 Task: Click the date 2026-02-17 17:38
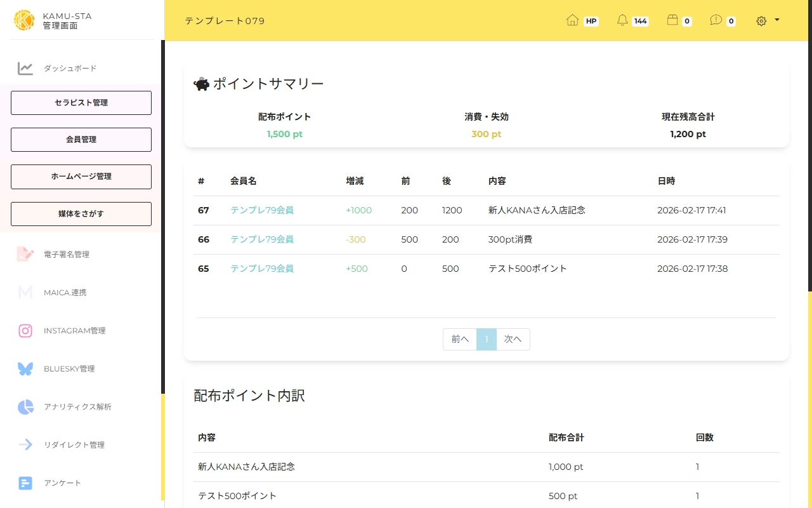point(692,269)
